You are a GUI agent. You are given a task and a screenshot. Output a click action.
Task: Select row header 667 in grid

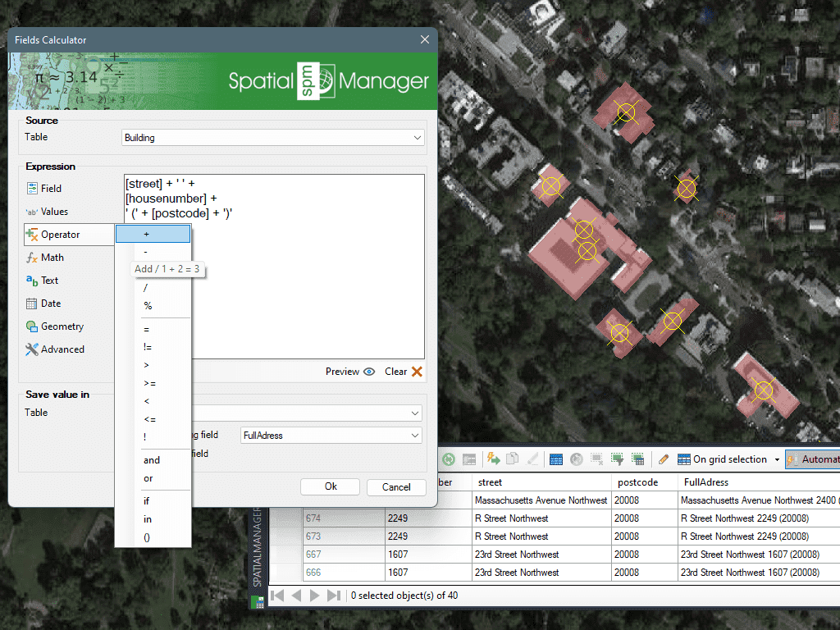(x=344, y=555)
